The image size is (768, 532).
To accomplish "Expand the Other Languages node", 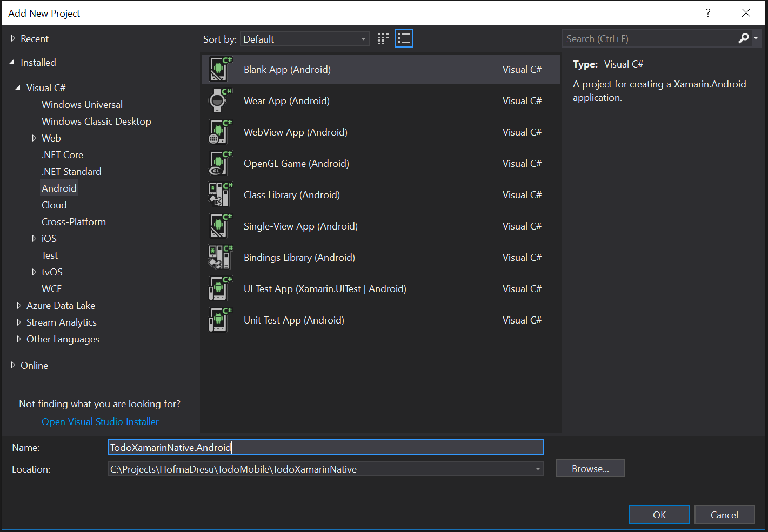I will (x=18, y=339).
